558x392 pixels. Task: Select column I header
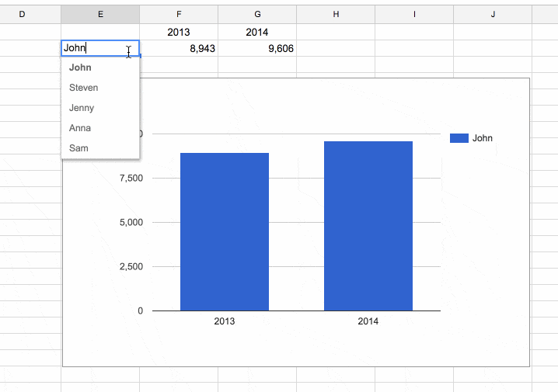tap(414, 14)
